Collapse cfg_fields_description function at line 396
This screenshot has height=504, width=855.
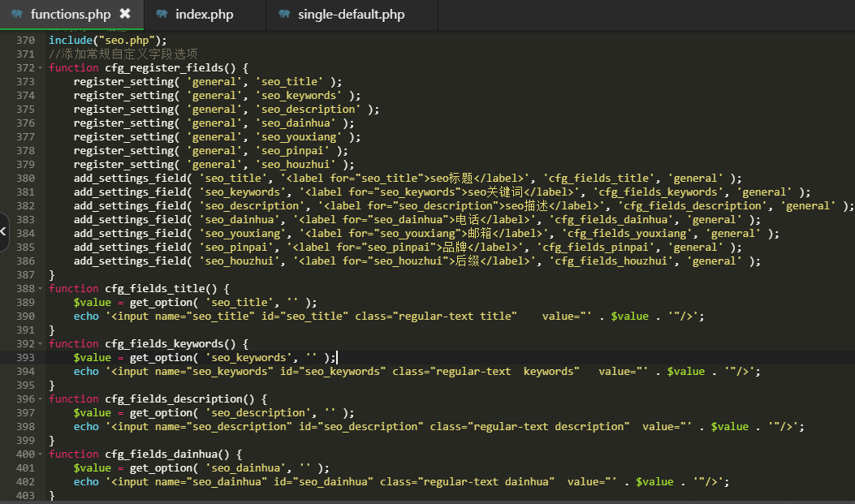(41, 398)
